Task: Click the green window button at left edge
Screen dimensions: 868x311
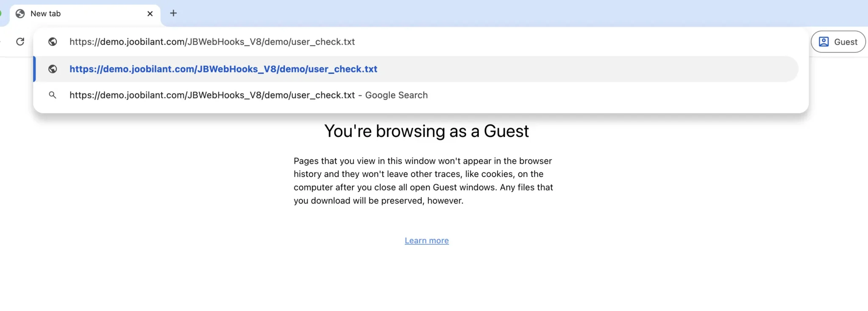Action: pyautogui.click(x=0, y=13)
